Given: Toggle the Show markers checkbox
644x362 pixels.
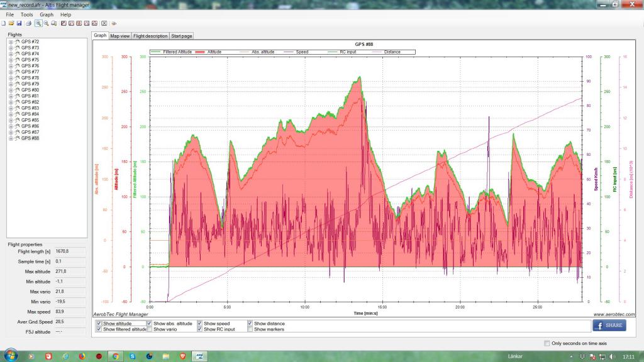Looking at the screenshot, I should [250, 329].
